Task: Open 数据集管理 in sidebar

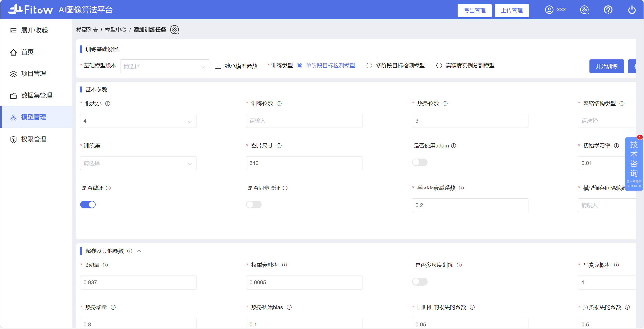Action: (x=36, y=95)
